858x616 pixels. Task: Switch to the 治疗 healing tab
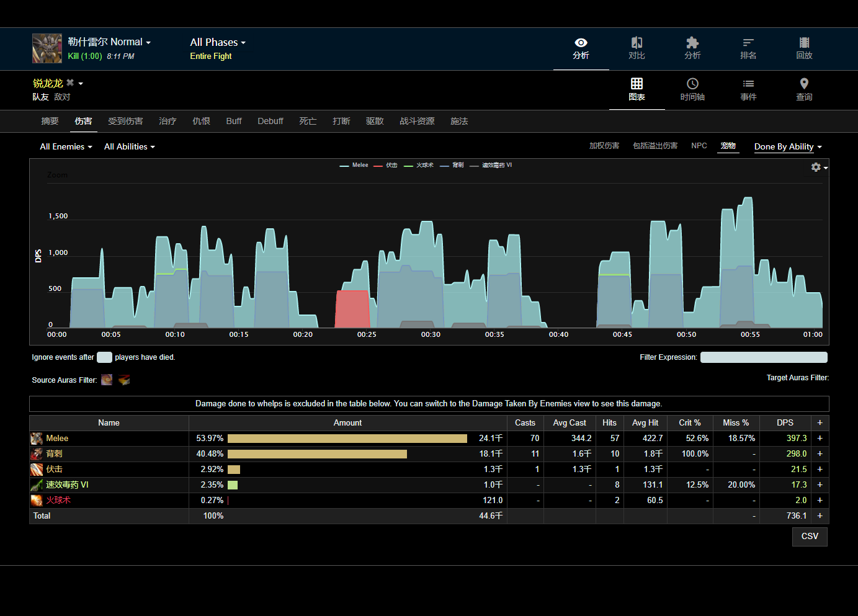pyautogui.click(x=168, y=121)
